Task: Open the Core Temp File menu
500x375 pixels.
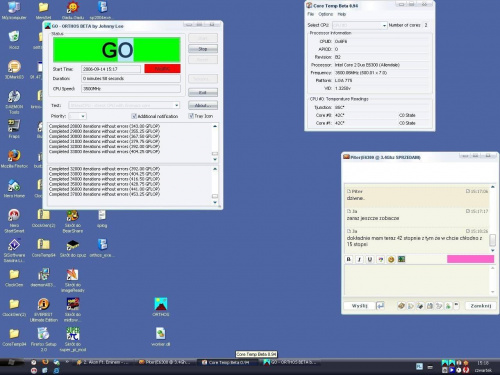Action: (x=311, y=14)
